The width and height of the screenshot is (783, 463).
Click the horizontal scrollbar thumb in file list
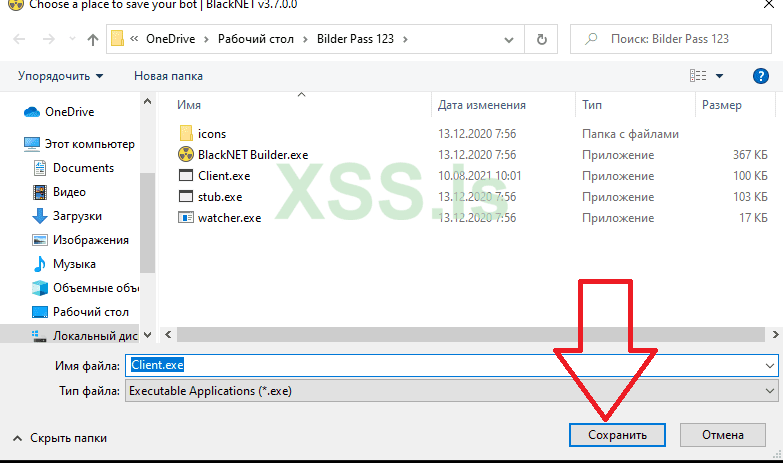471,335
